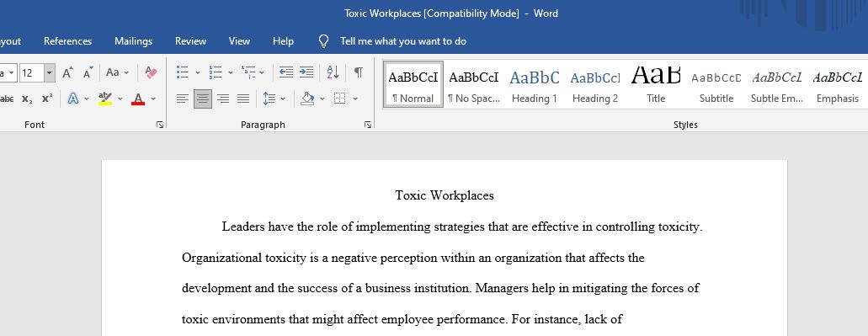
Task: Apply the Subtitle style
Action: (x=716, y=84)
